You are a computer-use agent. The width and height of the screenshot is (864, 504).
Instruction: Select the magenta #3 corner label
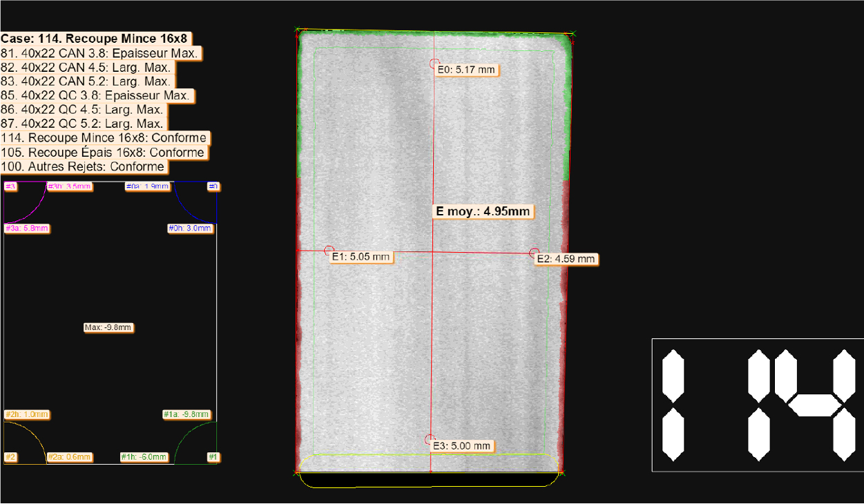point(10,186)
